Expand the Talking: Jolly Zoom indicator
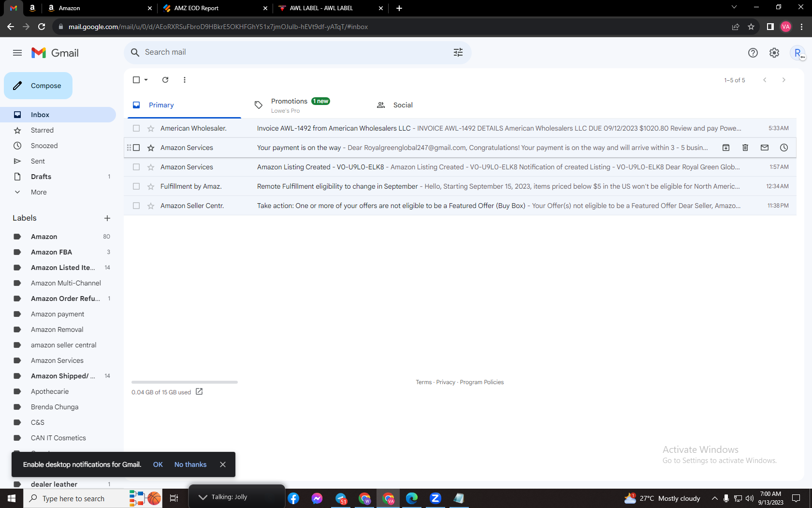The height and width of the screenshot is (508, 812). (x=203, y=497)
